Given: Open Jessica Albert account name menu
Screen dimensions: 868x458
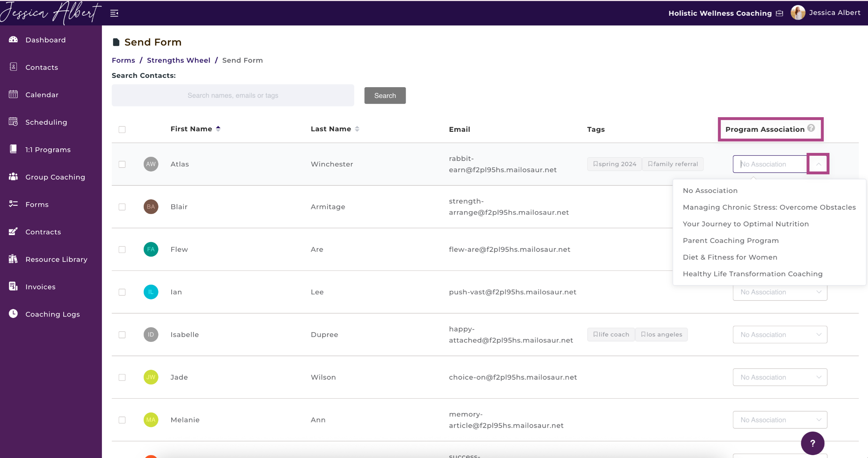Looking at the screenshot, I should pos(835,13).
